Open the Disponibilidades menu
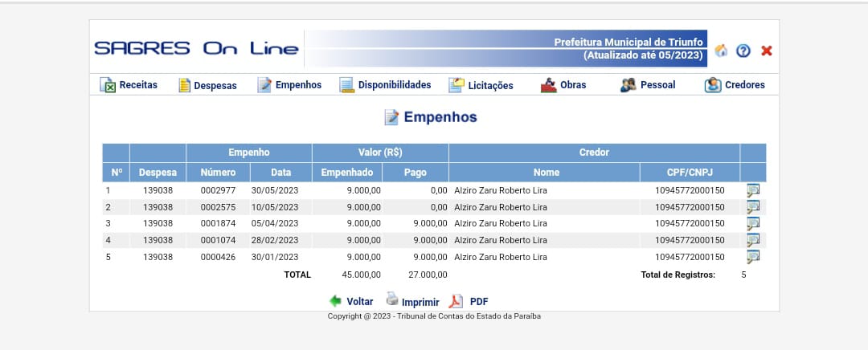This screenshot has width=868, height=350. pyautogui.click(x=385, y=85)
